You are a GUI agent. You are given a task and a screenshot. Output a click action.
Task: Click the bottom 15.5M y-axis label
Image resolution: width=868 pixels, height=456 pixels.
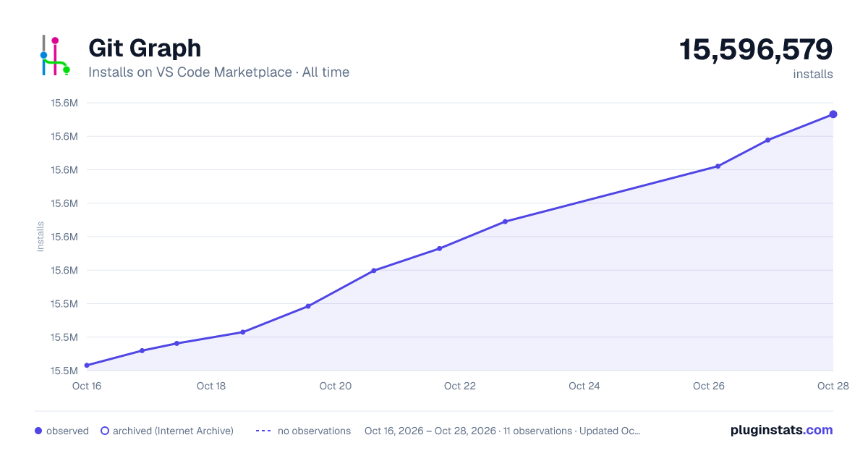(x=64, y=371)
